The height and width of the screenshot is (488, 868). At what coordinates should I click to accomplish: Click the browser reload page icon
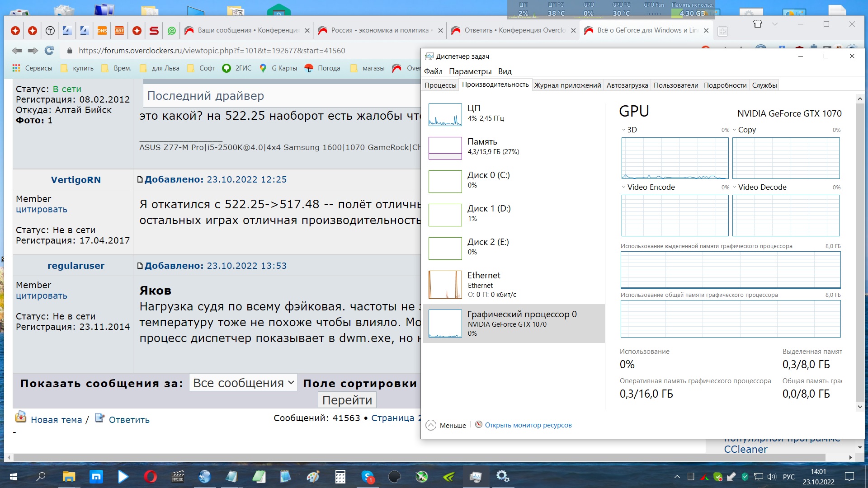coord(49,51)
